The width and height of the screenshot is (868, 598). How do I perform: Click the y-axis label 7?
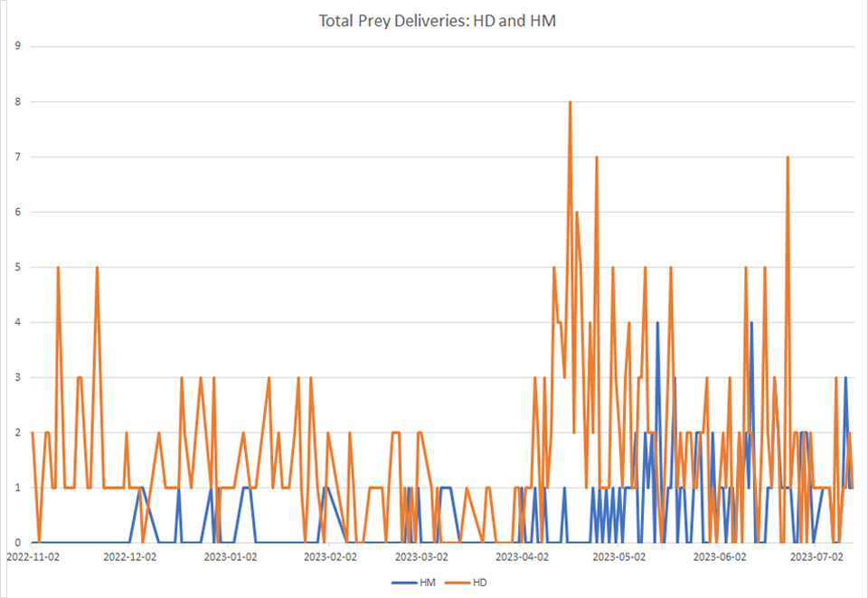(18, 157)
